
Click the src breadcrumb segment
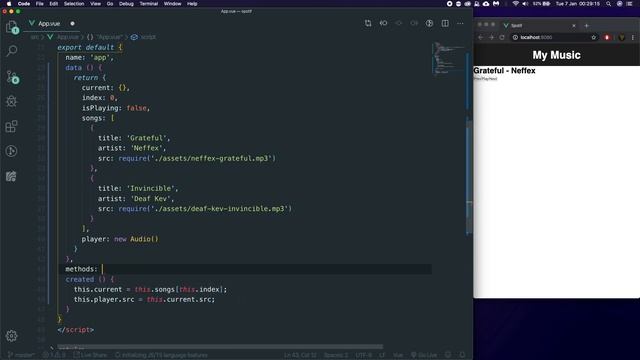(34, 37)
